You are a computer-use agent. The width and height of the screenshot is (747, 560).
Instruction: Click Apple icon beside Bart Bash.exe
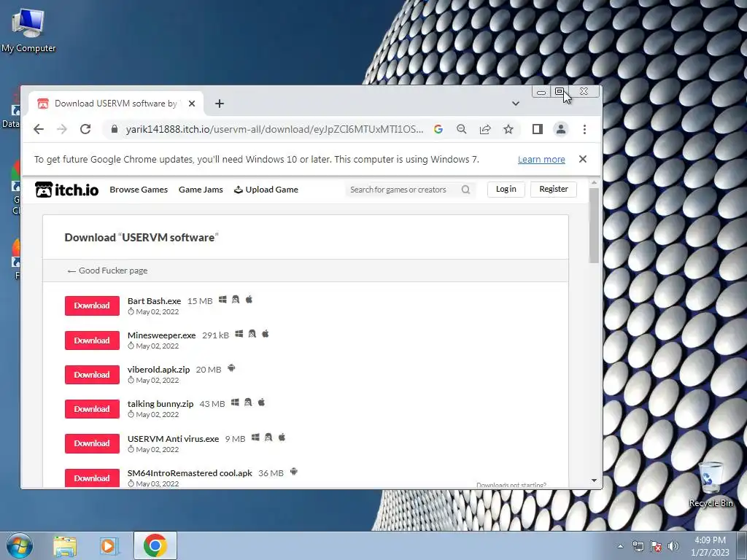pos(249,300)
